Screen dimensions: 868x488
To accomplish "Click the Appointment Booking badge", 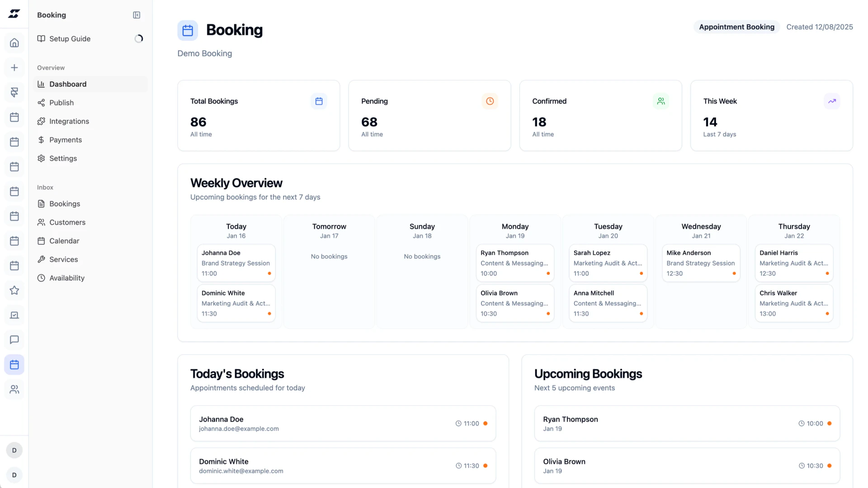I will pos(736,27).
